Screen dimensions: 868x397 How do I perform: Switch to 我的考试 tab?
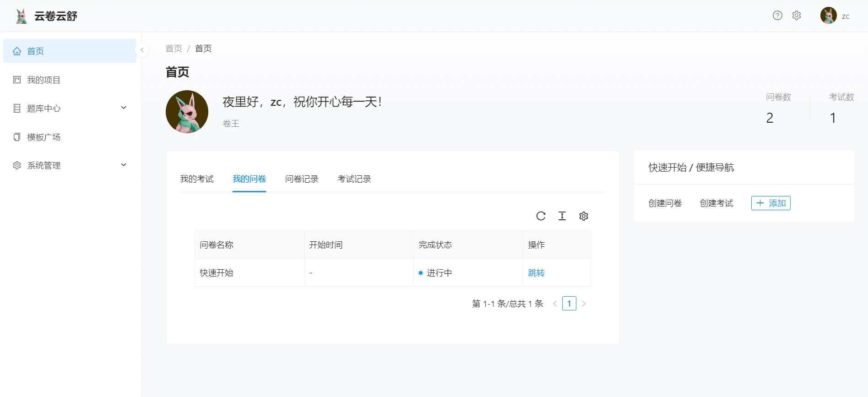coord(197,179)
